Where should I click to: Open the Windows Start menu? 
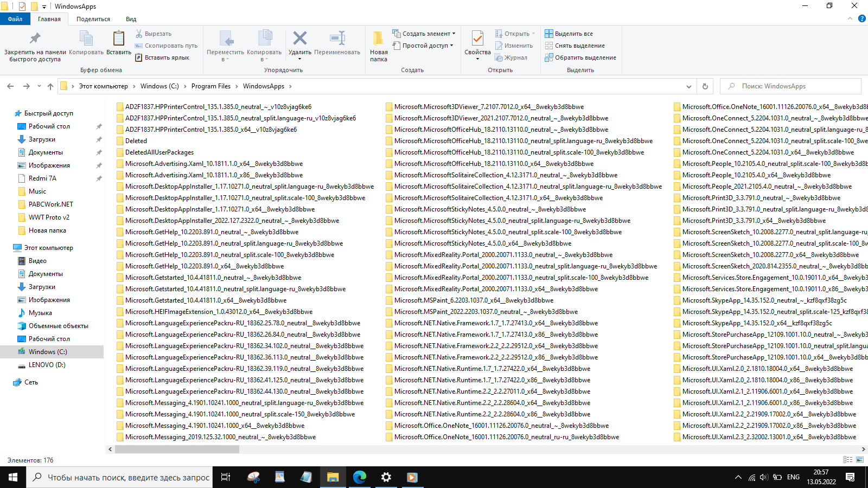[x=13, y=477]
